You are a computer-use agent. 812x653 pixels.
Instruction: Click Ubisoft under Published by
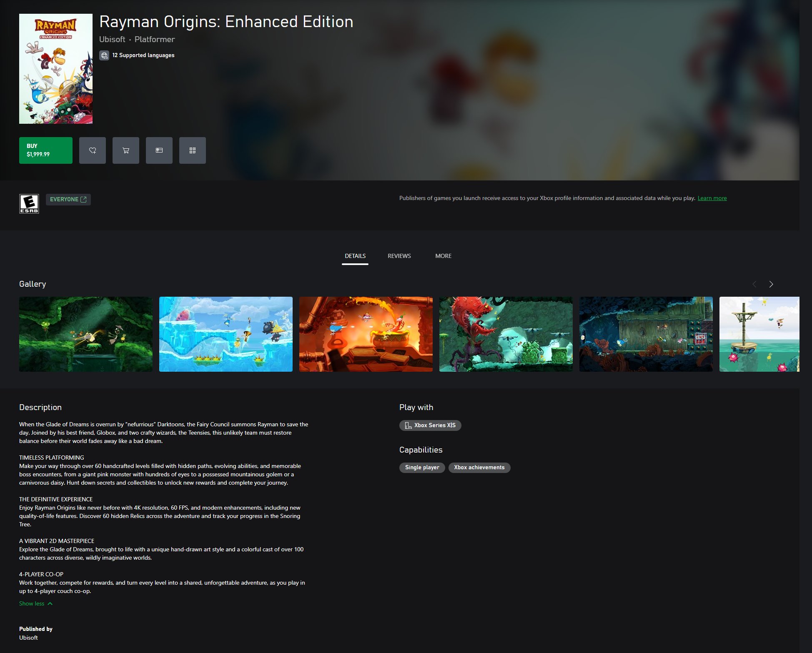pos(28,638)
